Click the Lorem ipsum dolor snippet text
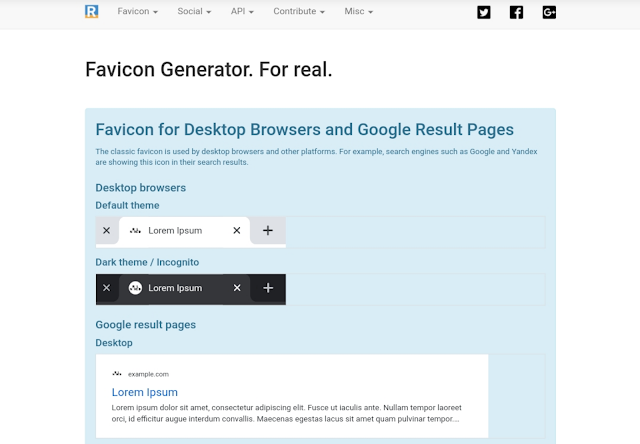 [x=287, y=413]
